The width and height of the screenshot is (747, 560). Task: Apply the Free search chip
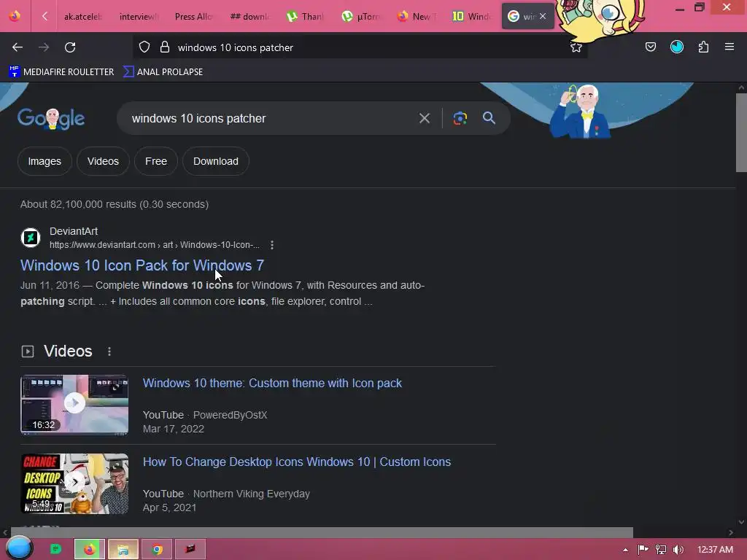tap(156, 161)
